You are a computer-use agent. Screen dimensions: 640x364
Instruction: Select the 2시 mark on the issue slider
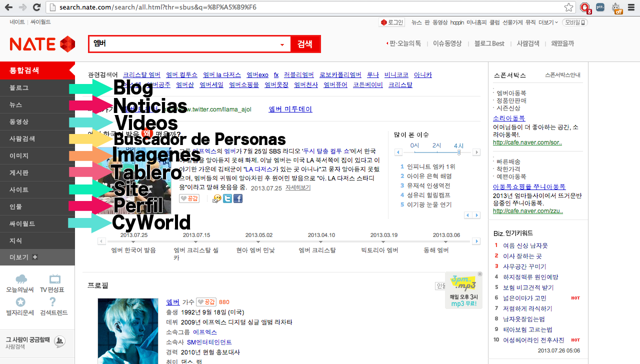pos(437,145)
